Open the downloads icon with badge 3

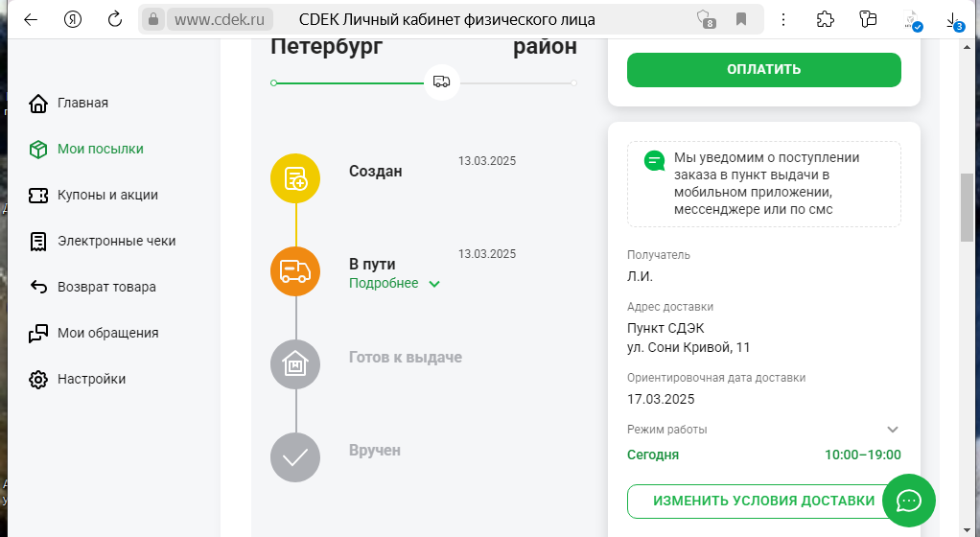pyautogui.click(x=954, y=21)
